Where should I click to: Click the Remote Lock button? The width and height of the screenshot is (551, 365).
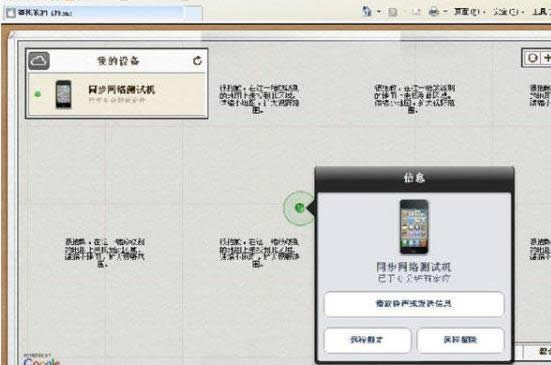(x=367, y=340)
